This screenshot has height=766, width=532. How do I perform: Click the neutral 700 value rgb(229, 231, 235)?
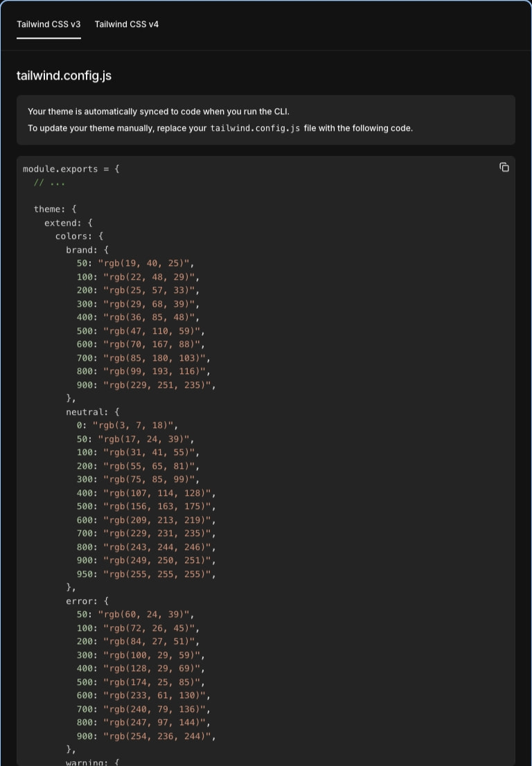point(157,533)
